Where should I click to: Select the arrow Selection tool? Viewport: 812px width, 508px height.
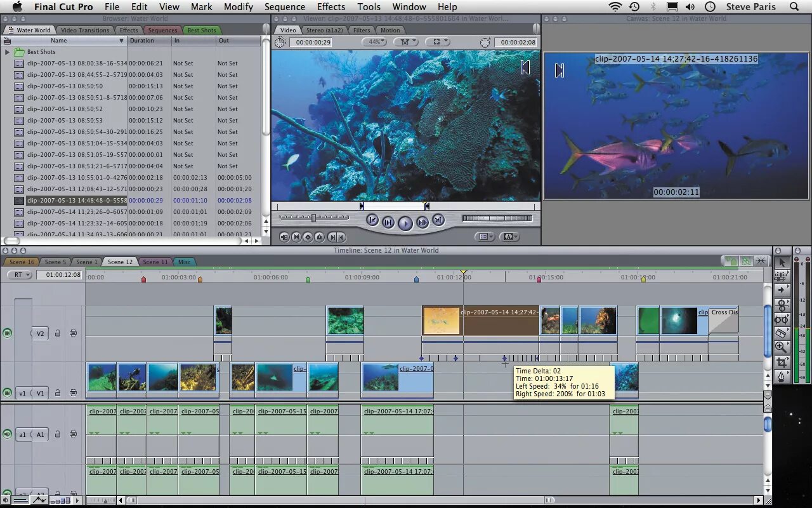pos(782,262)
